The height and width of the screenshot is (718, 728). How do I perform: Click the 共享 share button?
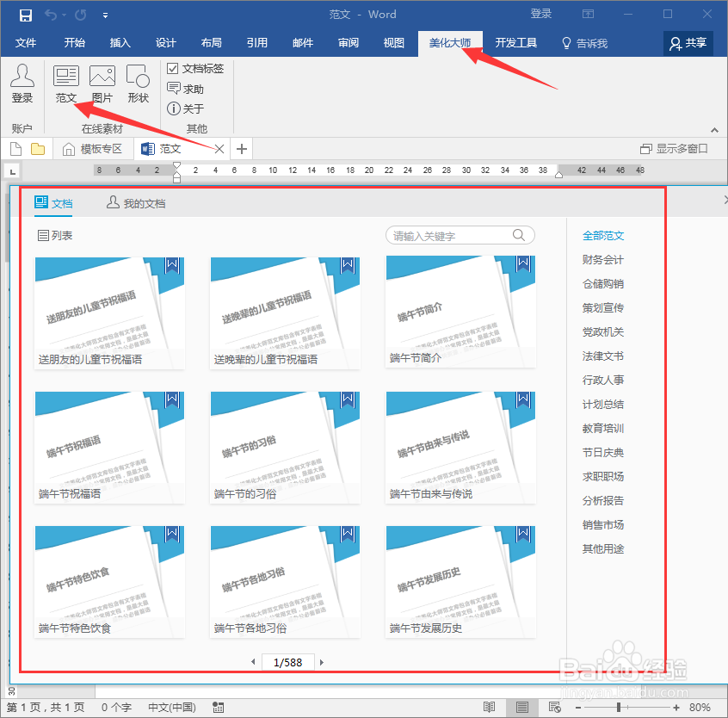688,43
